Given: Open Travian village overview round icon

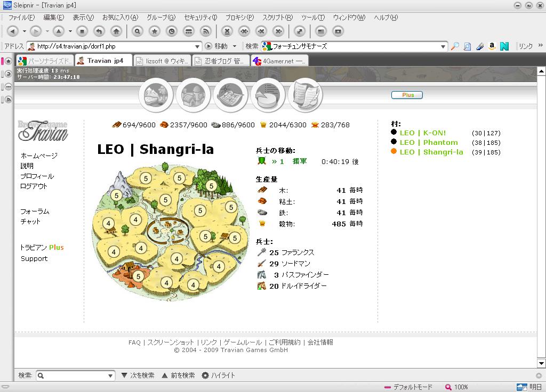Looking at the screenshot, I should coord(156,95).
